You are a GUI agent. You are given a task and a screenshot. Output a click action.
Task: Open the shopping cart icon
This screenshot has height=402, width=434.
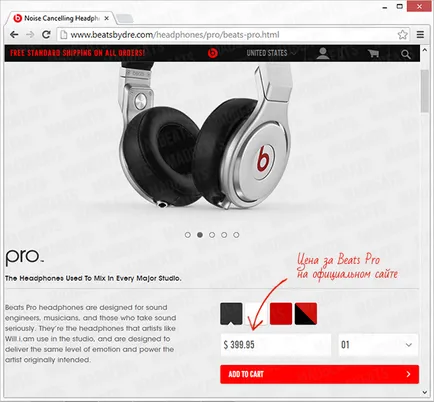coord(373,53)
